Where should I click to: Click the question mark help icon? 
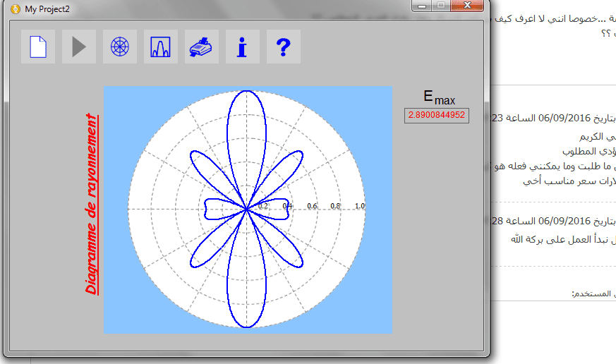(x=284, y=47)
